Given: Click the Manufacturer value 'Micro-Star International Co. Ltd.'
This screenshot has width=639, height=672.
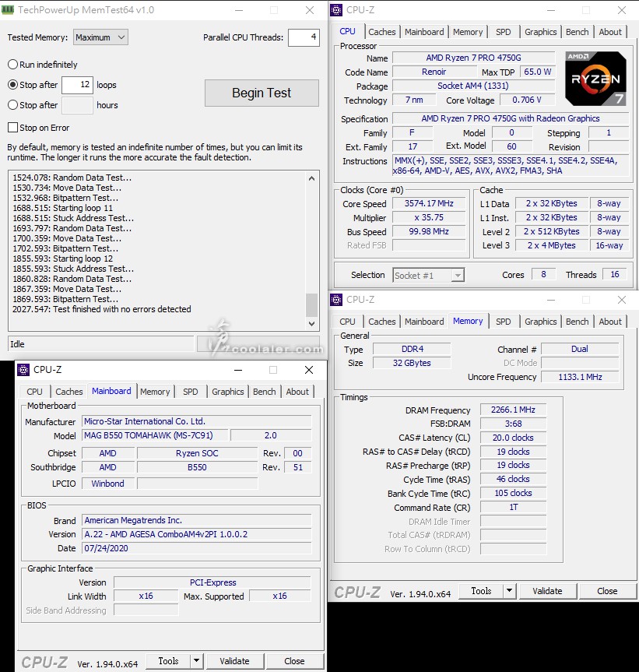Looking at the screenshot, I should coord(197,421).
